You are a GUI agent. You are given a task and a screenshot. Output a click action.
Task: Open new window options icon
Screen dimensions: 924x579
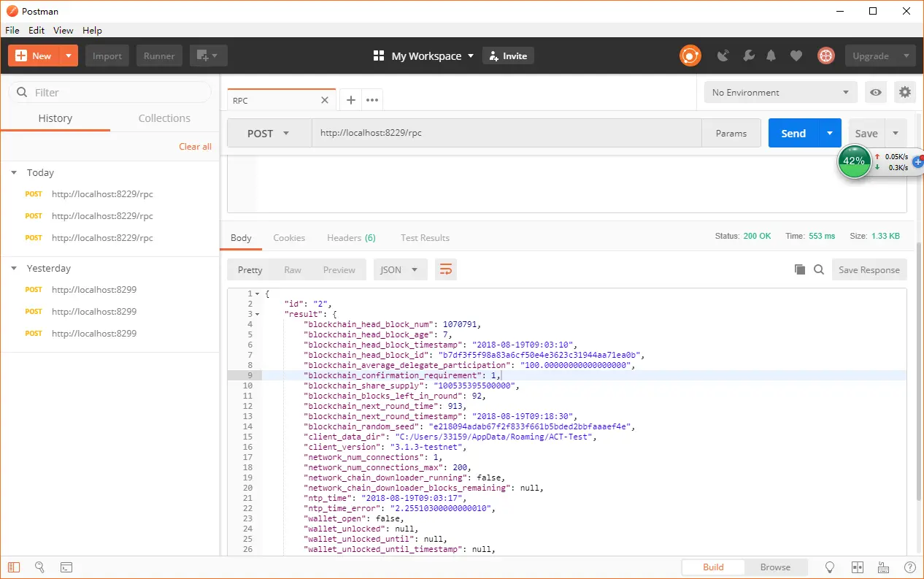(209, 55)
